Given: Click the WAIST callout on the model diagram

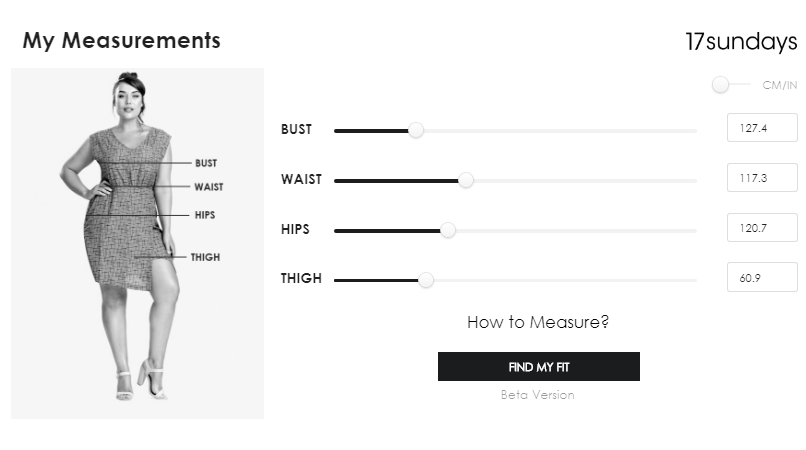Looking at the screenshot, I should pyautogui.click(x=208, y=187).
